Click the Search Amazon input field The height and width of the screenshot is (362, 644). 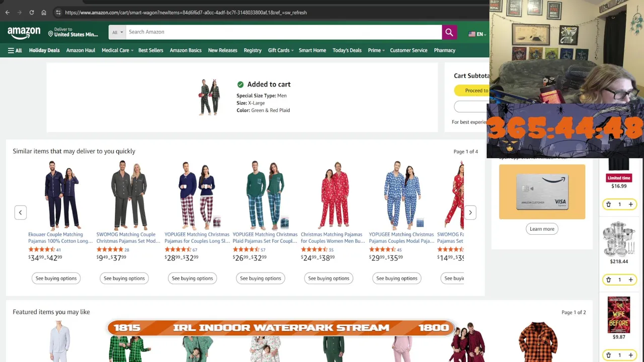click(284, 32)
